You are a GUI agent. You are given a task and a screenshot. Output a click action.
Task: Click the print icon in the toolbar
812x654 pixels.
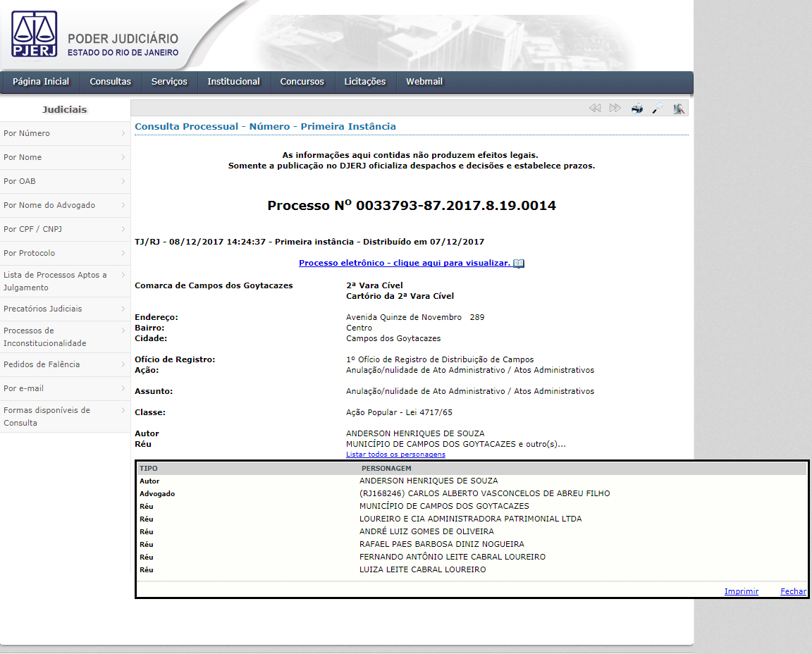636,108
